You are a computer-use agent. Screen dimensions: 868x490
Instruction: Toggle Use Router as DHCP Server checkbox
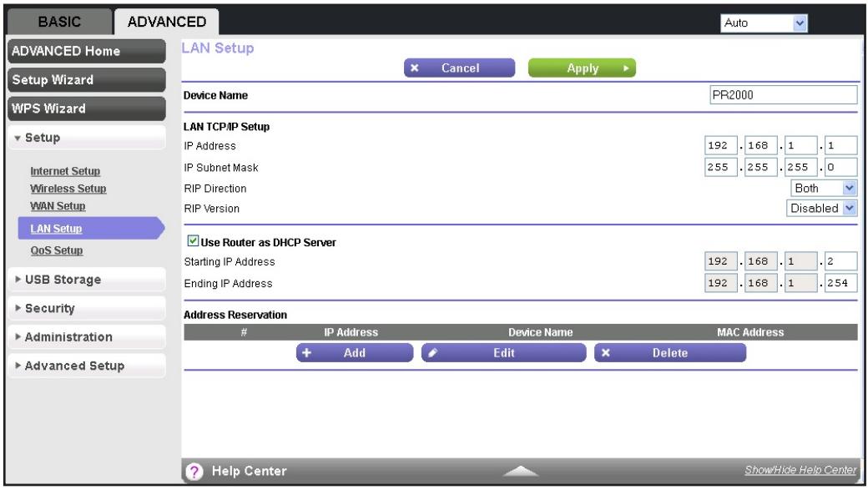coord(193,241)
